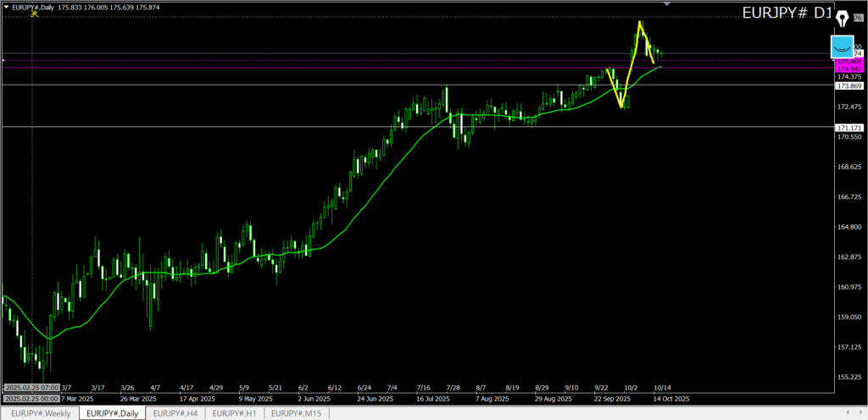Click the light blue smile icon
868x420 pixels.
(843, 47)
